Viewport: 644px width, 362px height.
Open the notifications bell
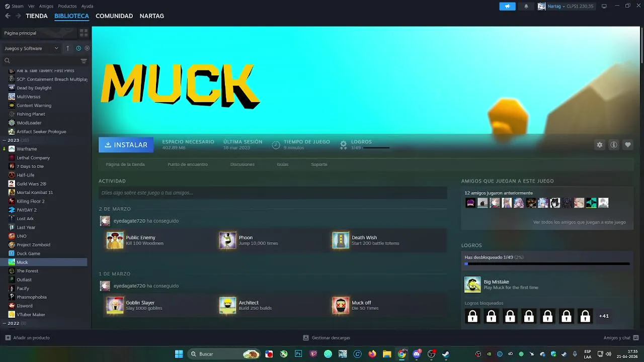click(x=526, y=6)
